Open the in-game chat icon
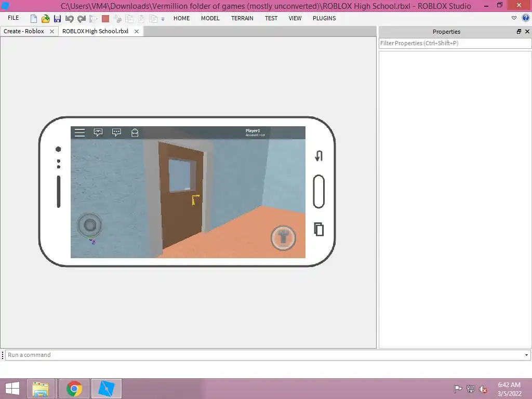532x399 pixels. [116, 132]
